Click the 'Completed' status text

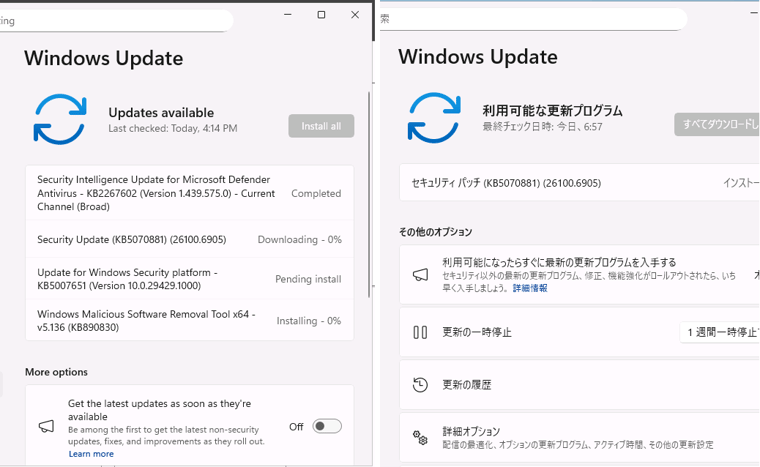pyautogui.click(x=316, y=193)
